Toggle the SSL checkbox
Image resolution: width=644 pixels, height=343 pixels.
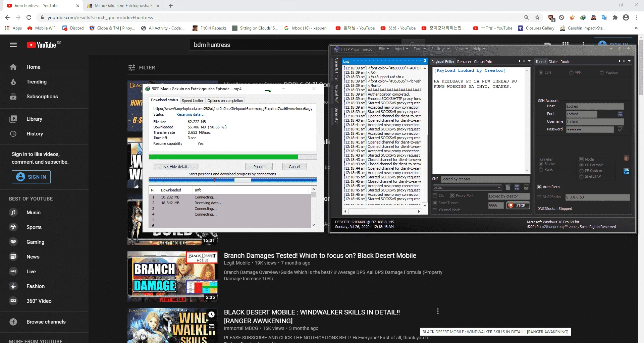coord(435,196)
